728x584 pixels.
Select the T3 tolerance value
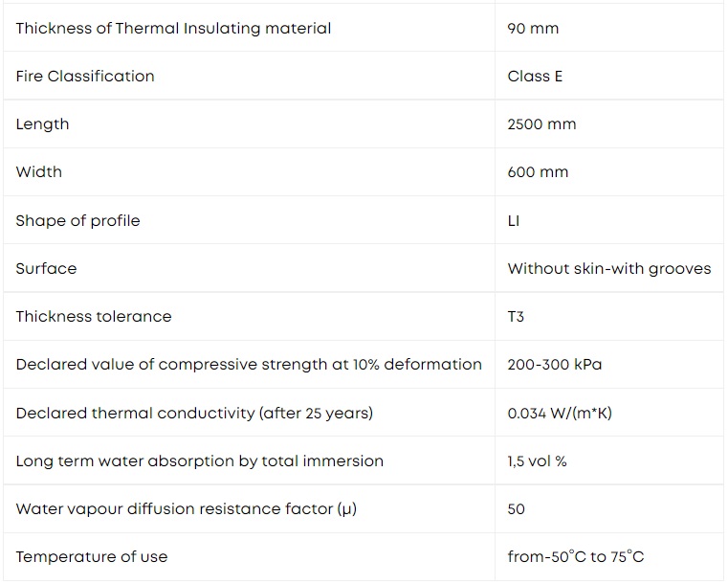coord(516,317)
